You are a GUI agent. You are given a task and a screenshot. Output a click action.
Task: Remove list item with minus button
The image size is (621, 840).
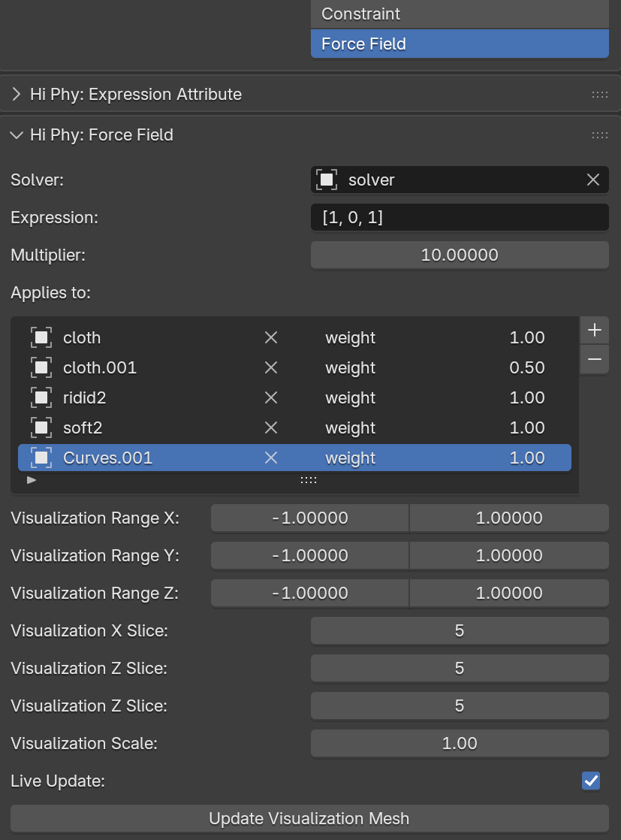[594, 360]
